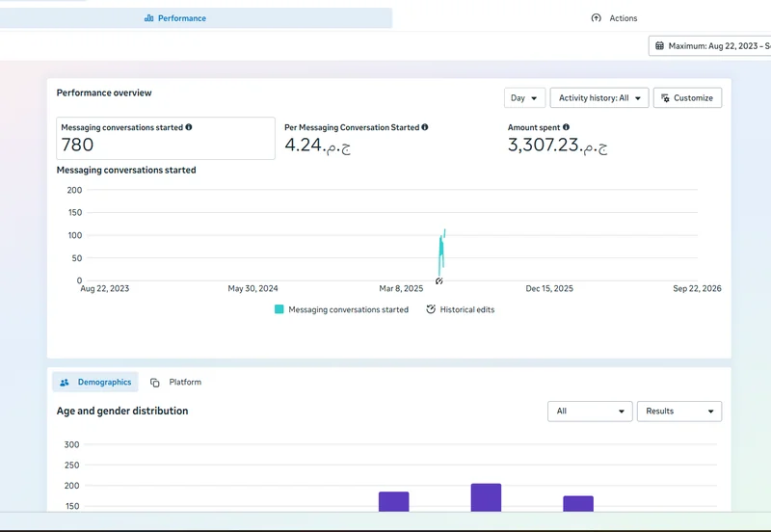Image resolution: width=771 pixels, height=532 pixels.
Task: Click info icon beside Amount spent
Action: point(566,127)
